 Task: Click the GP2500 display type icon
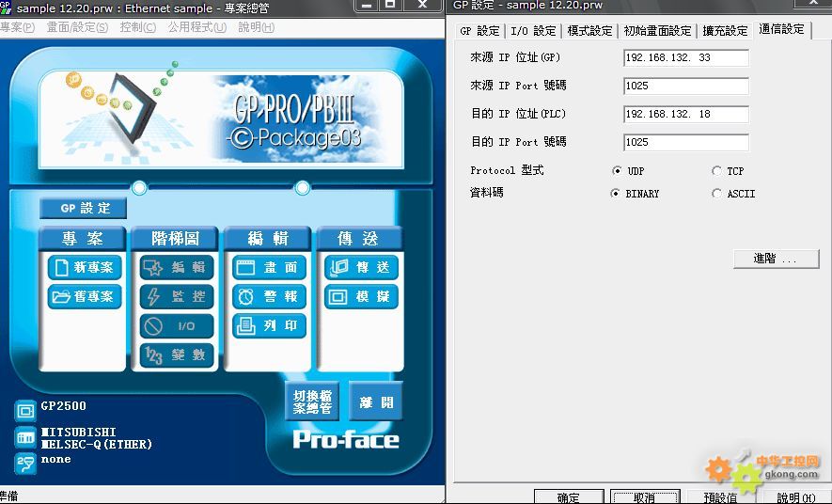[x=25, y=410]
